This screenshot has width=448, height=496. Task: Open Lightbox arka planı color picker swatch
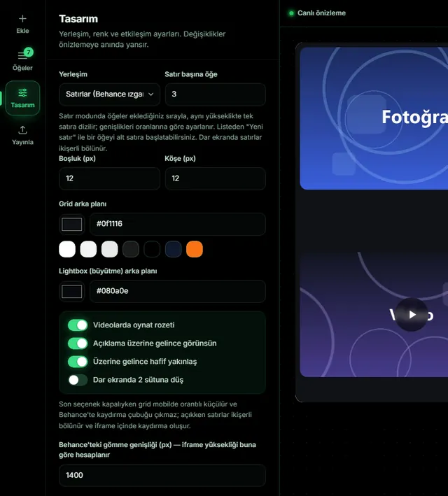click(x=72, y=291)
